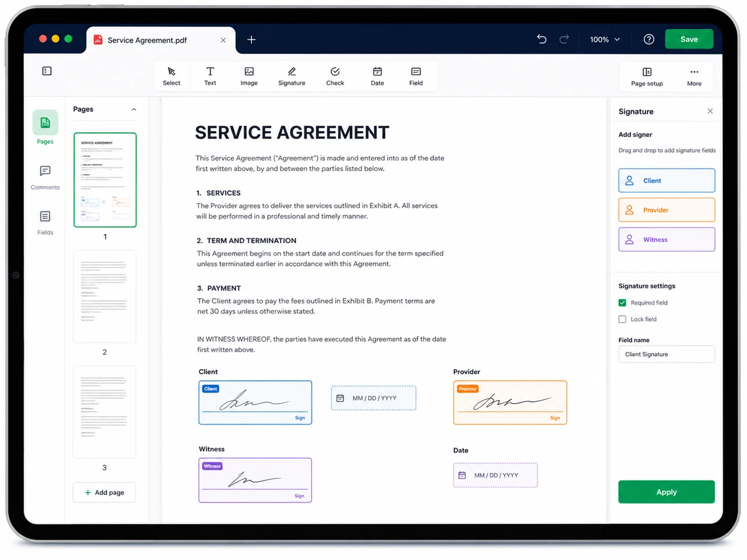Viewport: 747px width, 560px height.
Task: Enable the Lock field checkbox
Action: (x=622, y=319)
